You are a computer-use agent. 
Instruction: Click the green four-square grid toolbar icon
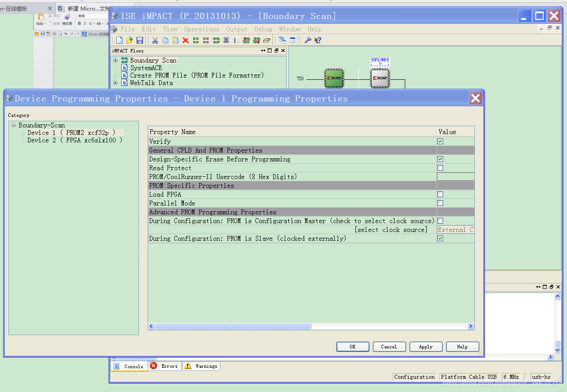(x=196, y=40)
